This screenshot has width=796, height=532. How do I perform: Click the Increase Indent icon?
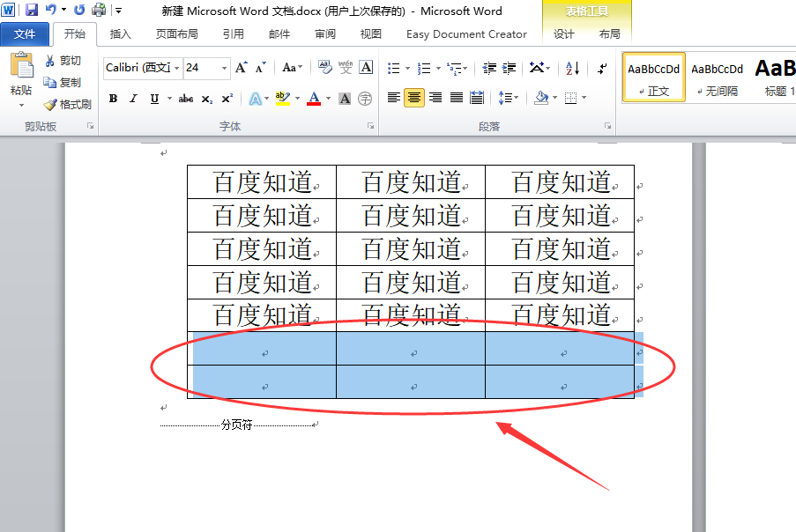[x=510, y=68]
